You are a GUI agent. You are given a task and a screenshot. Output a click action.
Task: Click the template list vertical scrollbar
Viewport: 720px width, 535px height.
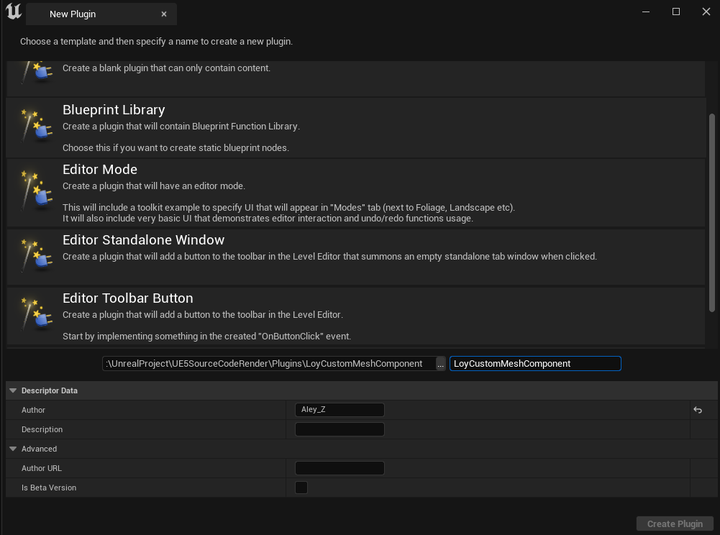712,213
